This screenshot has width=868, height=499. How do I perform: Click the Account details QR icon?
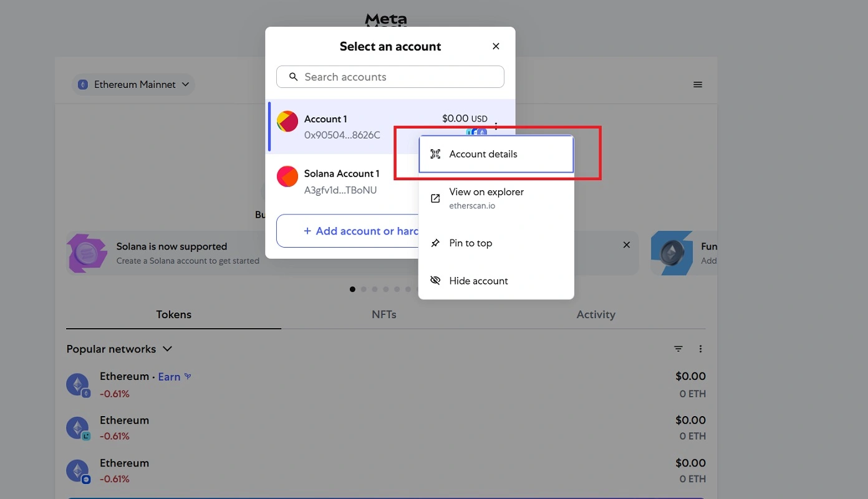[x=436, y=154]
